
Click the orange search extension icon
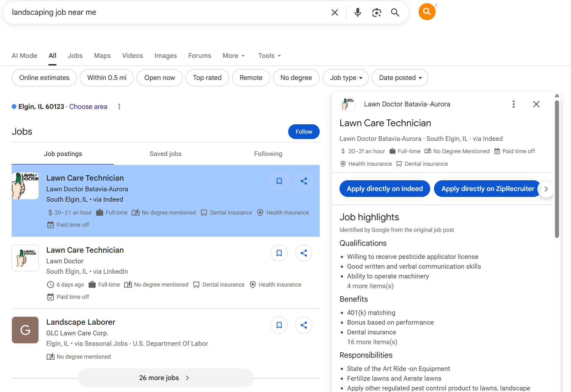point(427,12)
